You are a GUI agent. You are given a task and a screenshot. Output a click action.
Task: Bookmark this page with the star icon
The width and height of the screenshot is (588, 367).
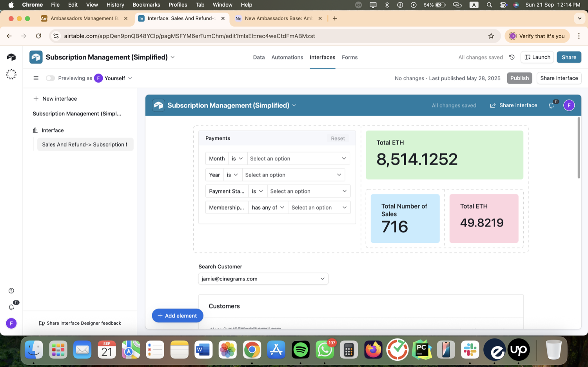point(491,36)
